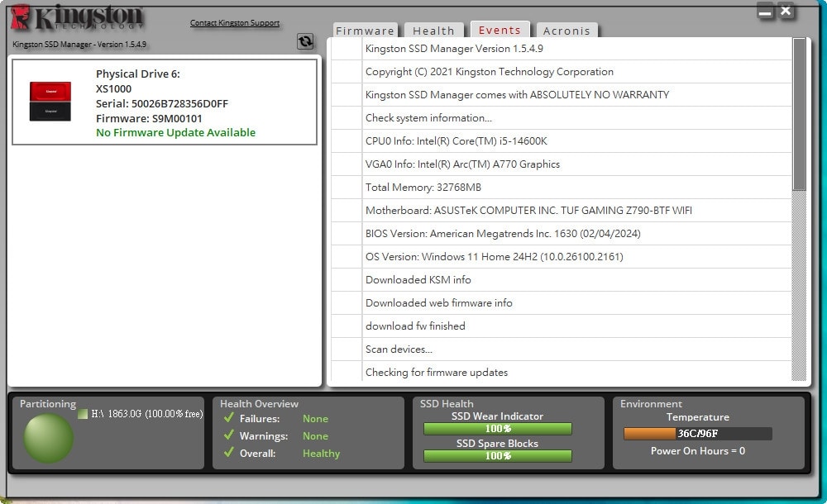
Task: Open the Acronis tab
Action: tap(566, 31)
